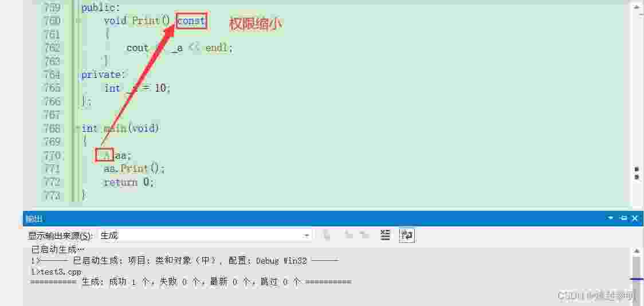This screenshot has width=644, height=306.
Task: Click the build summary line '生成: 成功 1 个'
Action: [x=191, y=282]
